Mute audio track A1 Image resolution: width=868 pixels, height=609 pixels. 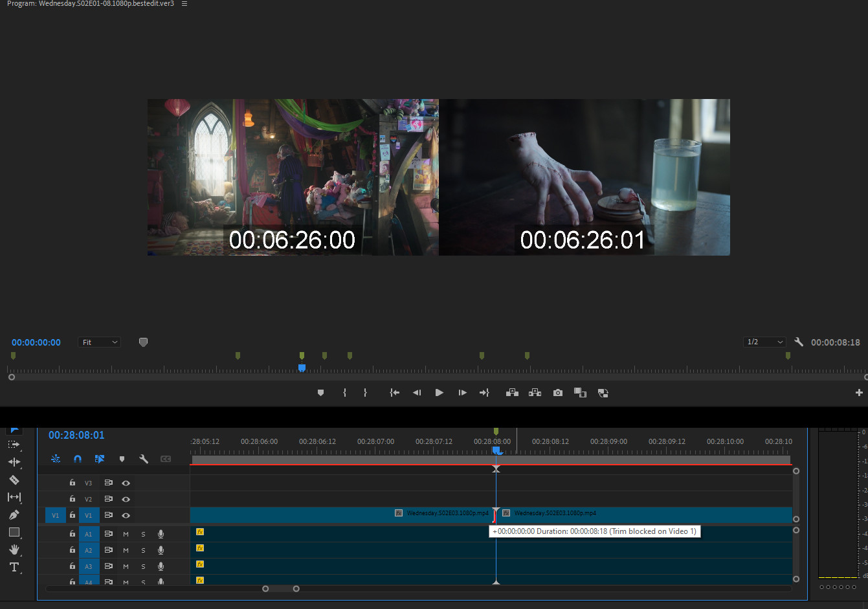(126, 534)
